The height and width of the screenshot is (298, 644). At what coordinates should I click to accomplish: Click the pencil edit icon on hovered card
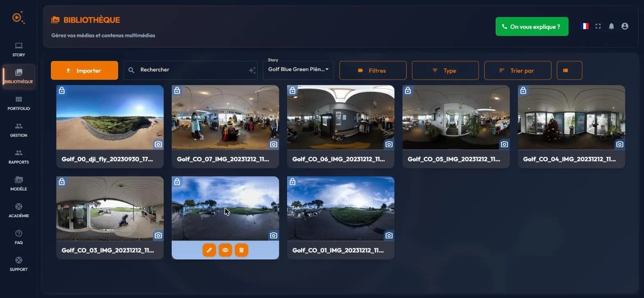(209, 250)
